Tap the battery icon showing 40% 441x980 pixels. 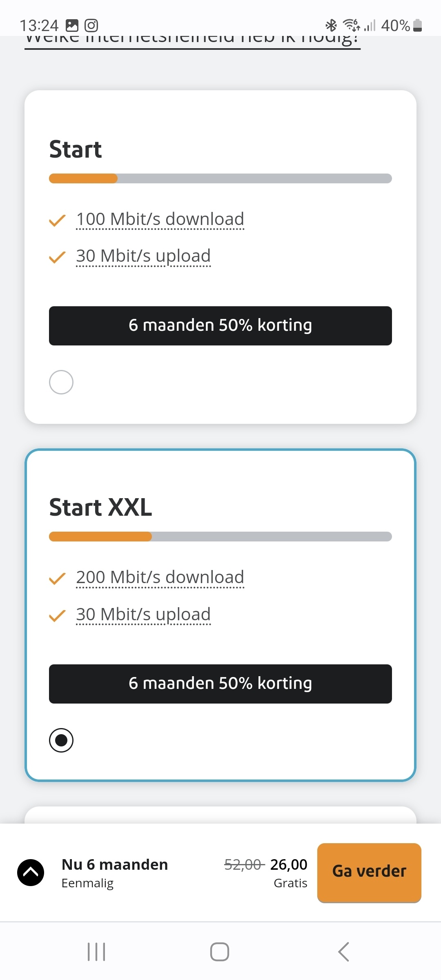pyautogui.click(x=416, y=25)
